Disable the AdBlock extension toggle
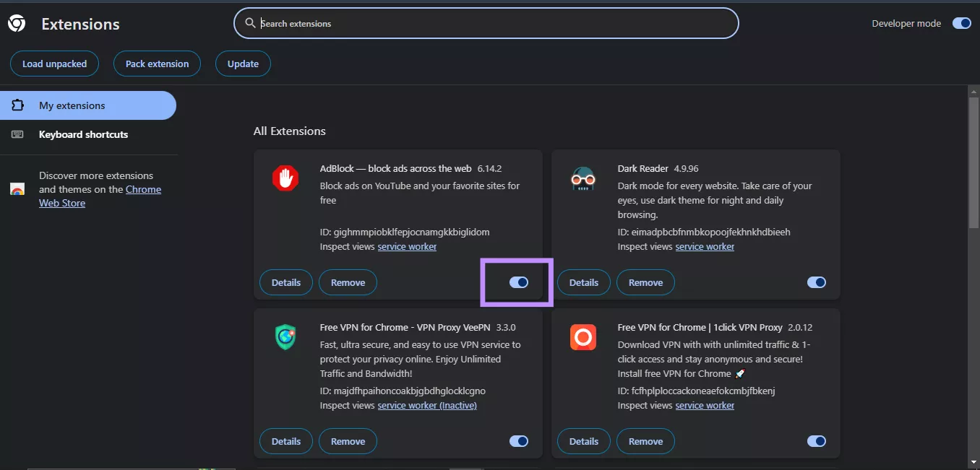The height and width of the screenshot is (470, 980). 519,282
